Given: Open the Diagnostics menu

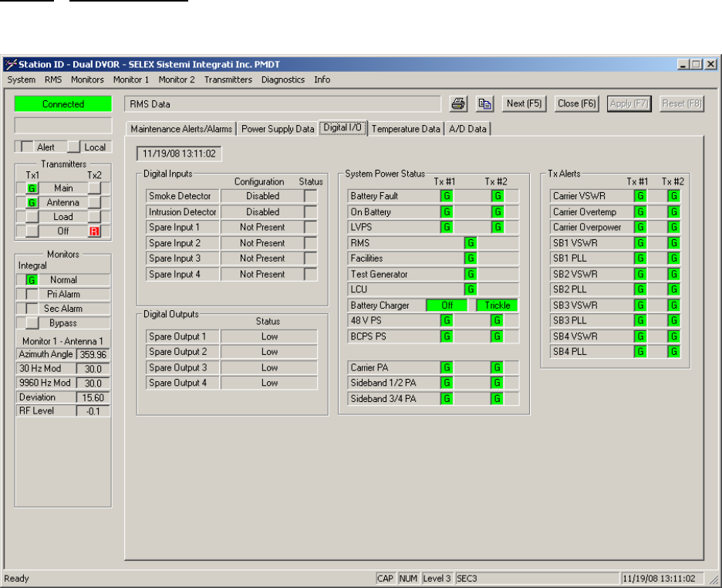Looking at the screenshot, I should point(283,79).
